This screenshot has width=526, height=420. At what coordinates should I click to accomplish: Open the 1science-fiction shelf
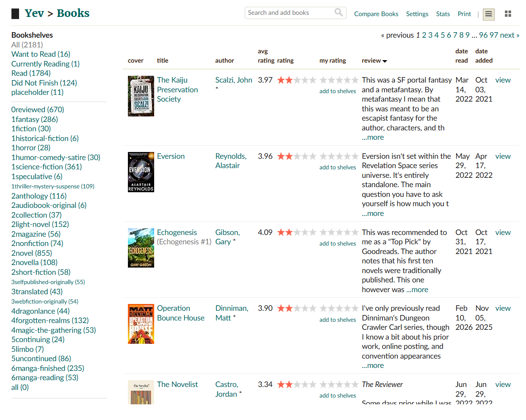[x=47, y=167]
